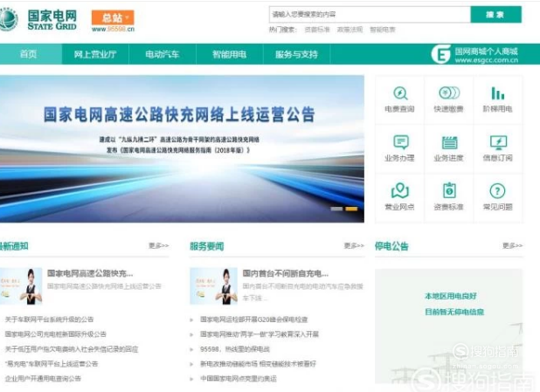Click the green 搜索 button

pos(496,15)
